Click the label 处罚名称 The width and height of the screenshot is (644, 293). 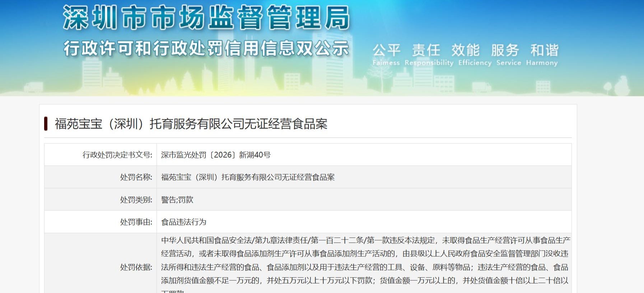136,177
